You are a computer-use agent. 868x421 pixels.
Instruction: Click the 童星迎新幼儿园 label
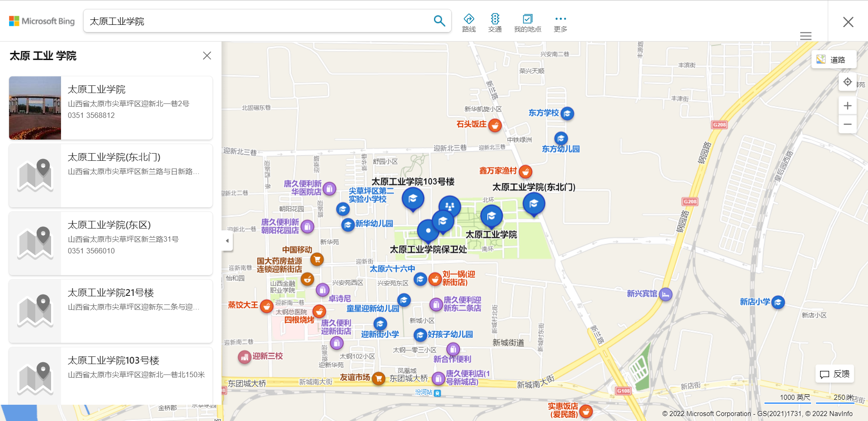[x=373, y=309]
